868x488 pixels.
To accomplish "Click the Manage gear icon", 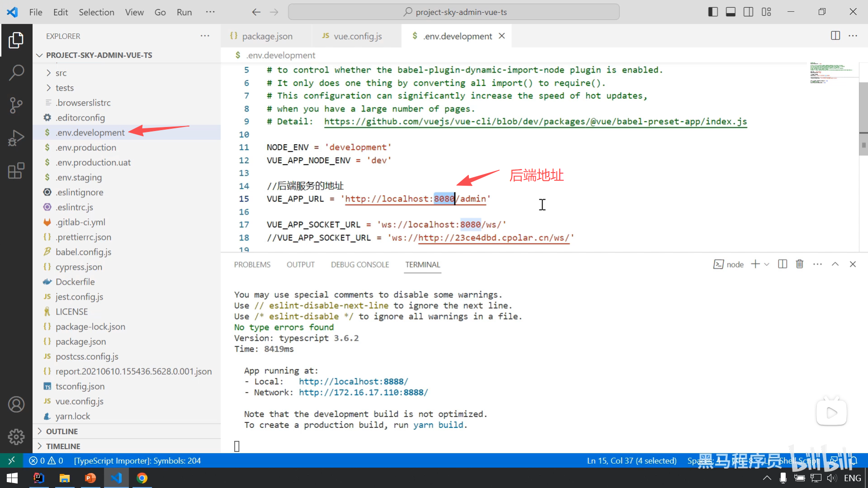I will [16, 436].
